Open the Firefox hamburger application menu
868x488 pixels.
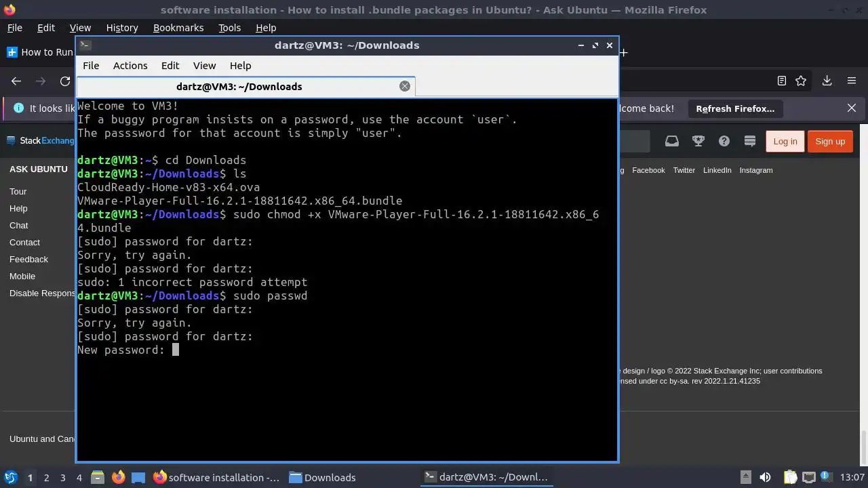pos(852,81)
